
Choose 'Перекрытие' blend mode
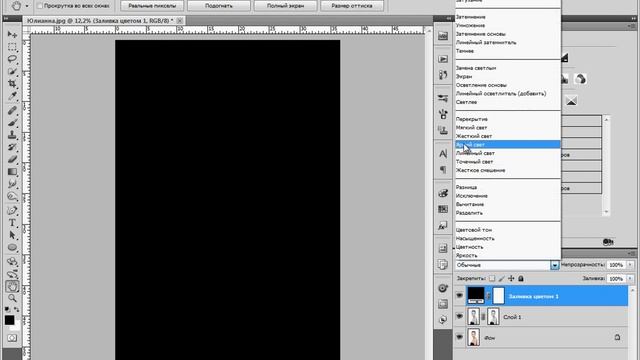tap(471, 119)
